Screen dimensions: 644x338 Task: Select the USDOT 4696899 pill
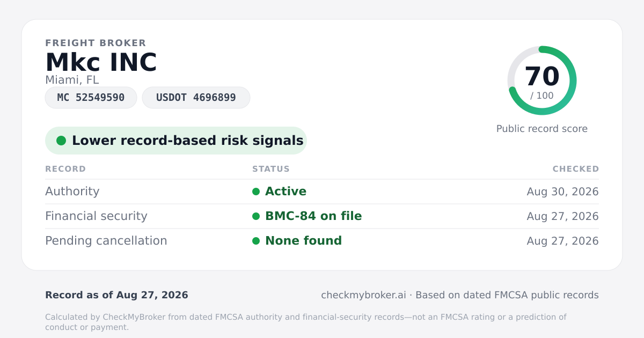click(x=196, y=98)
